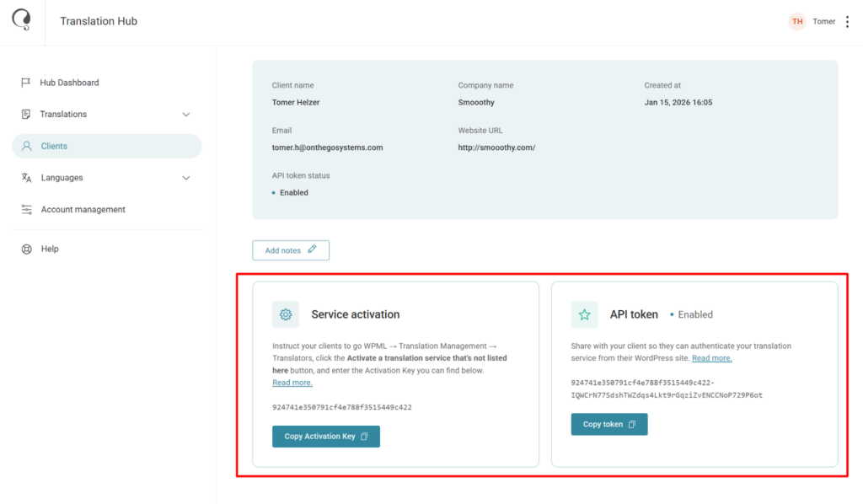Open the three-dot menu near Tomer
The width and height of the screenshot is (863, 504).
tap(847, 21)
